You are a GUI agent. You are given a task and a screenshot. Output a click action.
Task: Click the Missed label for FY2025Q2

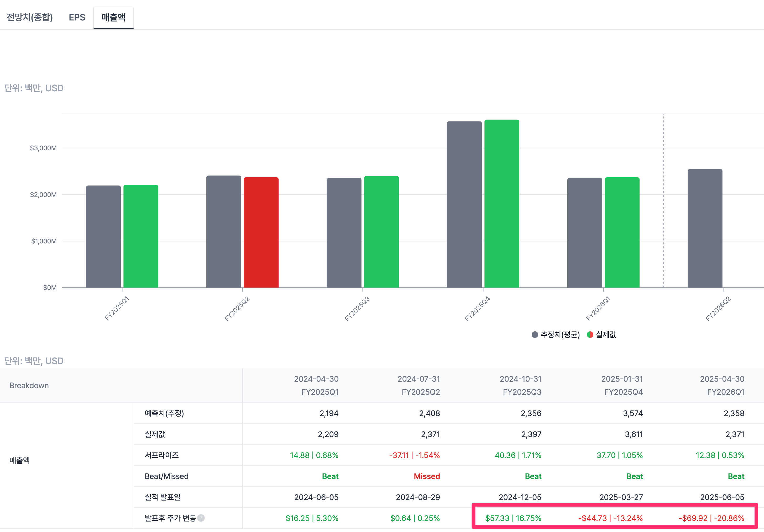tap(427, 476)
